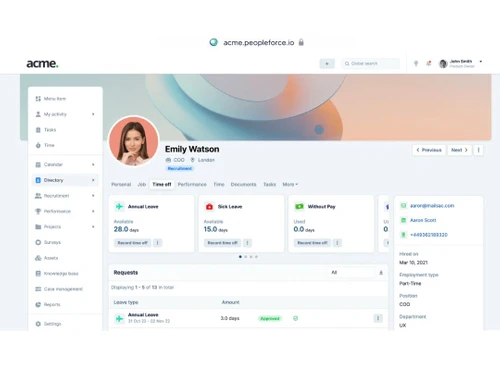This screenshot has width=500, height=375.
Task: Click the Sick Leave medical kit icon
Action: pos(209,207)
